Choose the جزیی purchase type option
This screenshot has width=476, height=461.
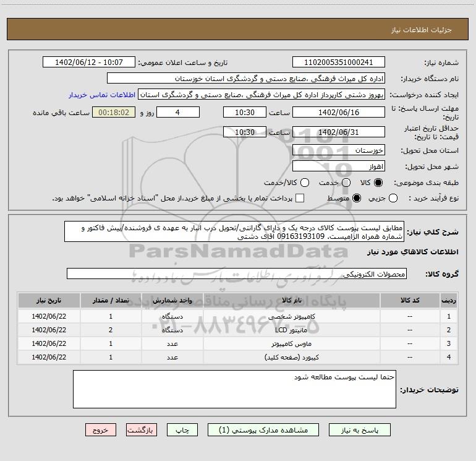(393, 198)
